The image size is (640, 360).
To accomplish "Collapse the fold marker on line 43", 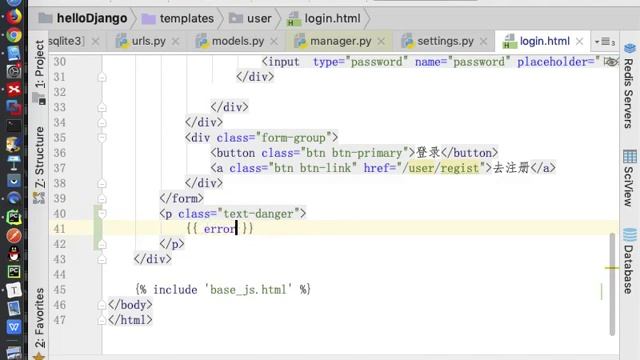I will point(102,259).
